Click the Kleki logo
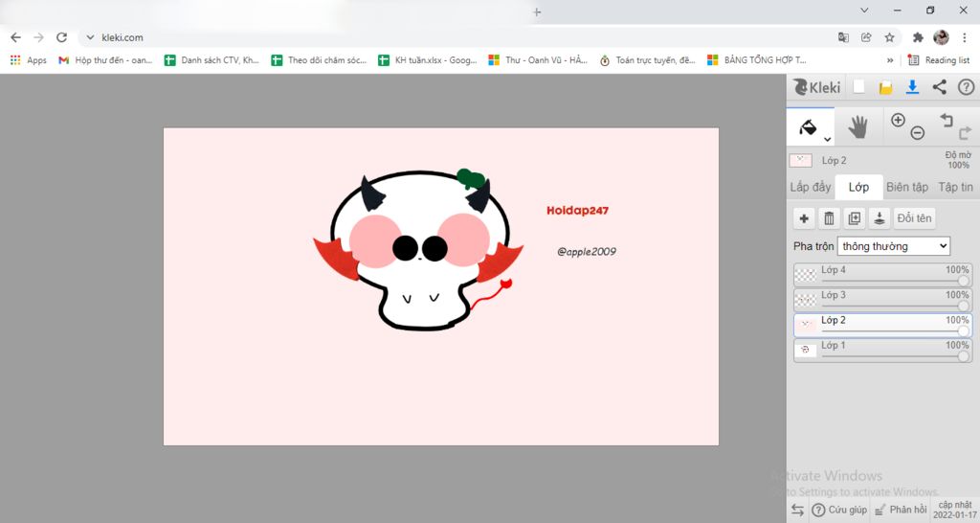980x523 pixels. [816, 87]
